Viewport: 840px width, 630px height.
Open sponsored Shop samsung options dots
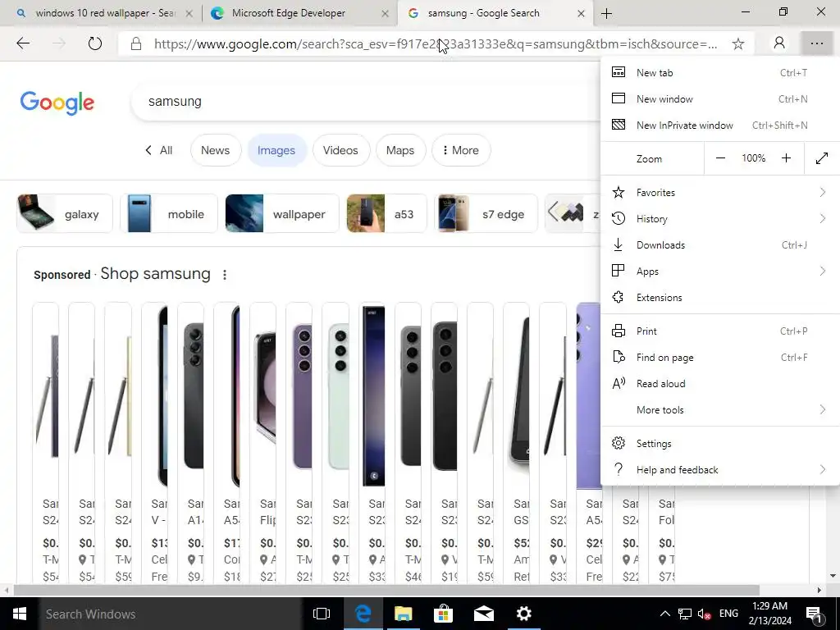tap(225, 275)
